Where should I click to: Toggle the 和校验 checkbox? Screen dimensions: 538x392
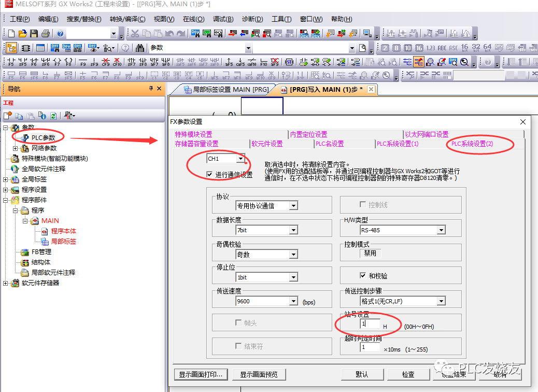click(x=363, y=276)
